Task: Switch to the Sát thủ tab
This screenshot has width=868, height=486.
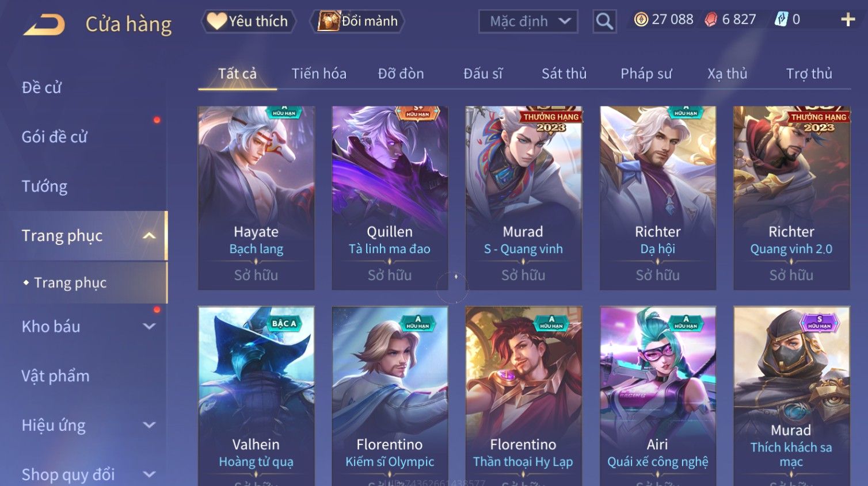Action: (564, 74)
